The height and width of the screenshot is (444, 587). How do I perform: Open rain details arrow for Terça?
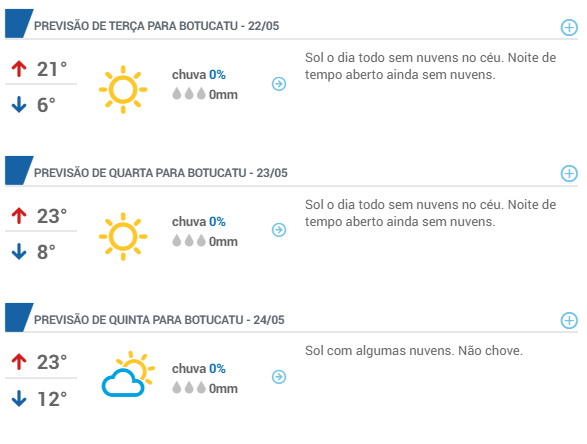coord(279,84)
